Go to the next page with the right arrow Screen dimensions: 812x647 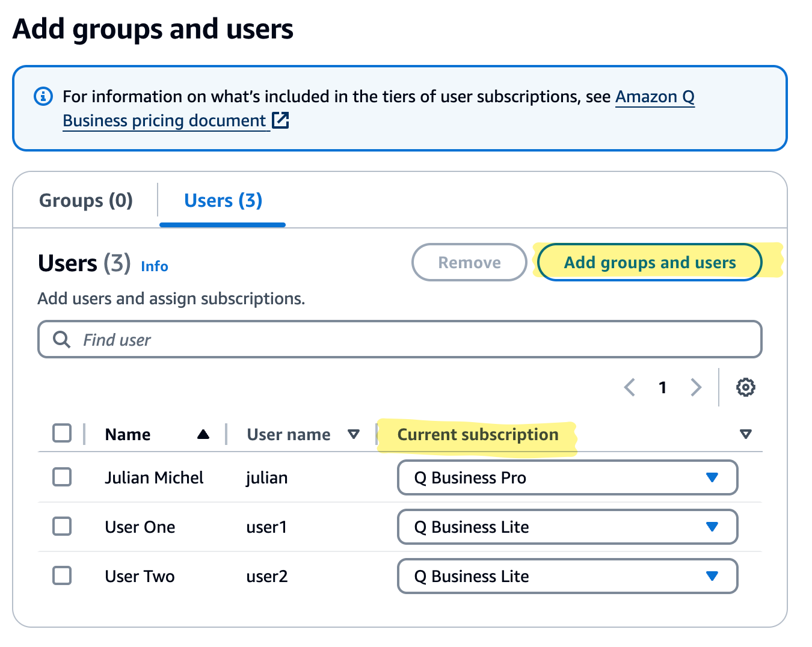(696, 387)
